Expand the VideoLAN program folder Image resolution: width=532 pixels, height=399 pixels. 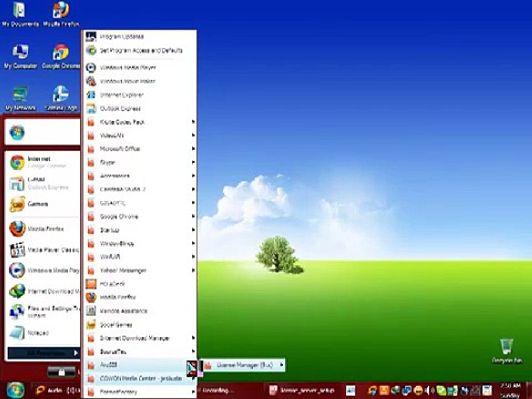tap(139, 135)
